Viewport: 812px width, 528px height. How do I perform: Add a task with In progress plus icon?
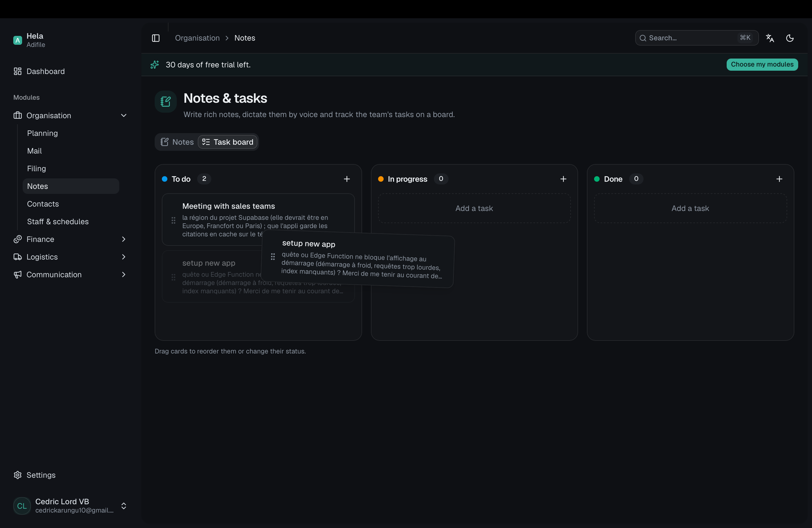[563, 179]
